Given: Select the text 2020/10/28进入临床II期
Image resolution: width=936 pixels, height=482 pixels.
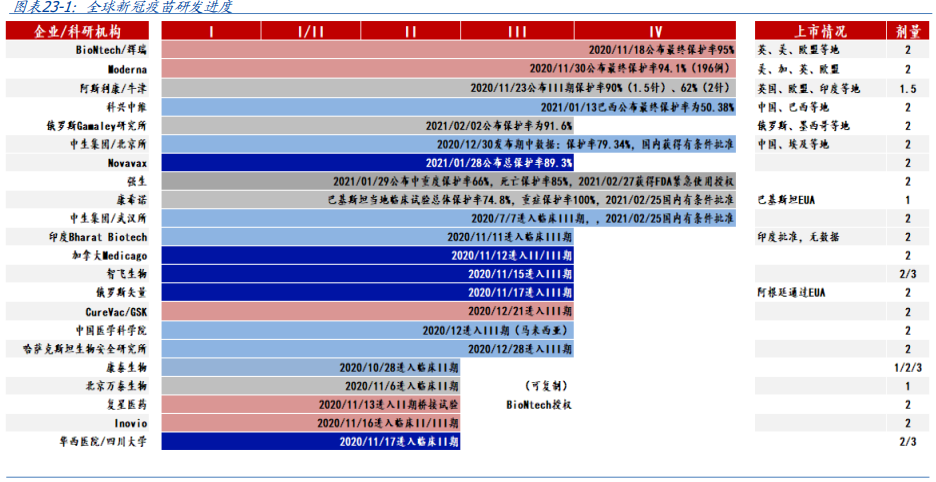Looking at the screenshot, I should (x=399, y=367).
